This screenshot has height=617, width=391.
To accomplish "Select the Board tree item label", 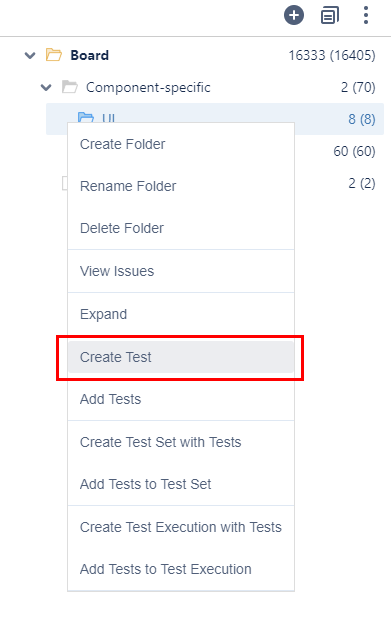I will (x=90, y=55).
